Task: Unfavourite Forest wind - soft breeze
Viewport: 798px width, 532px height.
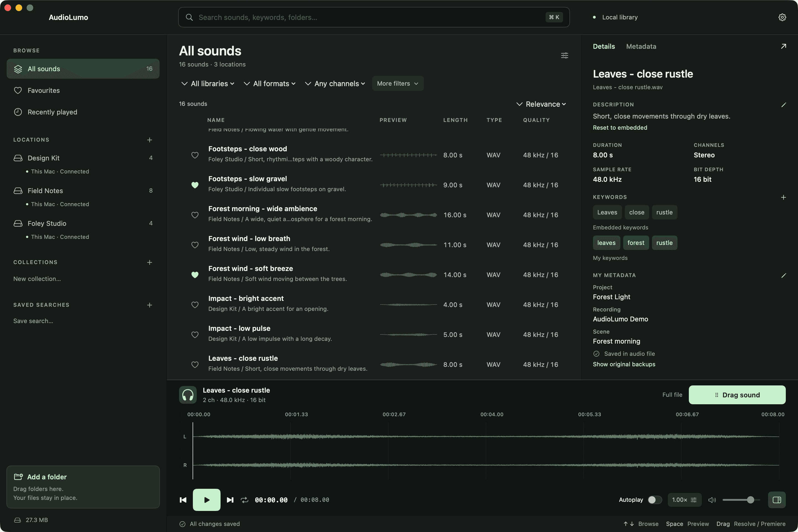Action: point(195,275)
